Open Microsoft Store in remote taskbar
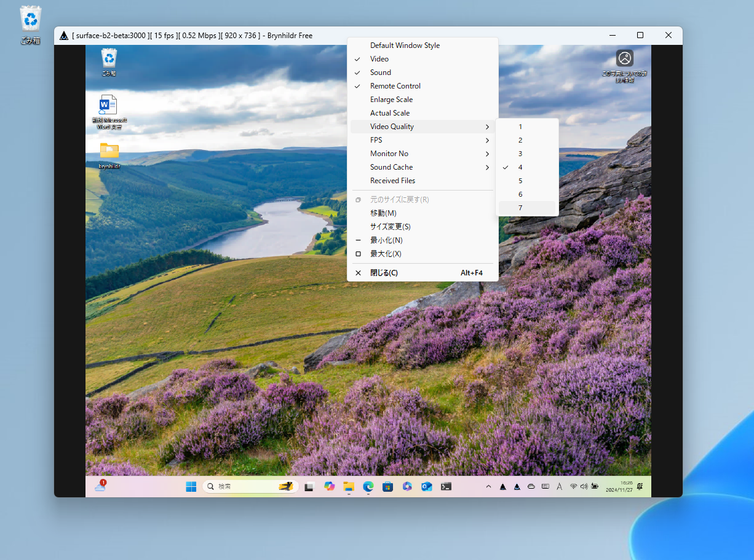754x560 pixels. click(x=387, y=487)
